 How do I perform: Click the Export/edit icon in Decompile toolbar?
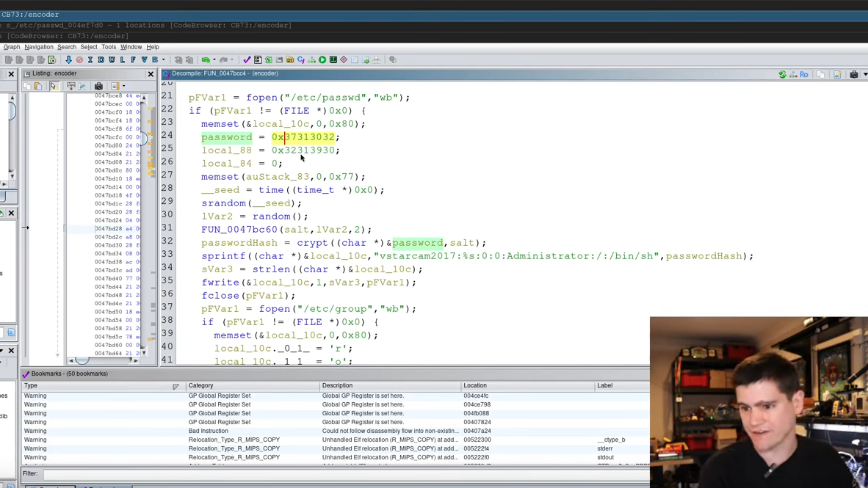(837, 74)
